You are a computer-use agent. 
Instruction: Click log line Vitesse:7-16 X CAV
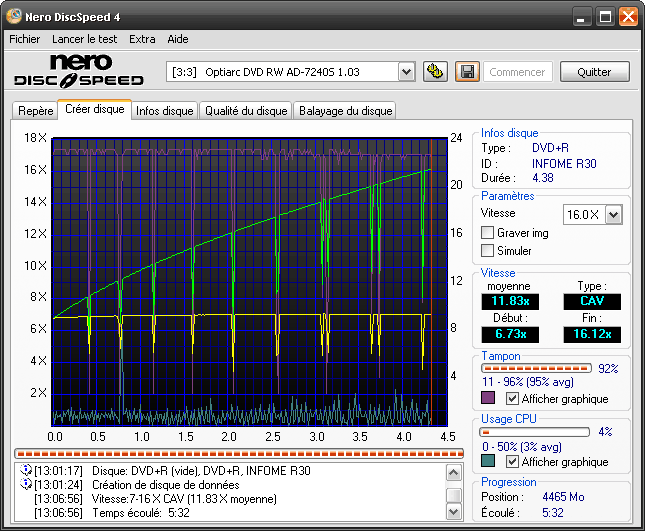184,499
